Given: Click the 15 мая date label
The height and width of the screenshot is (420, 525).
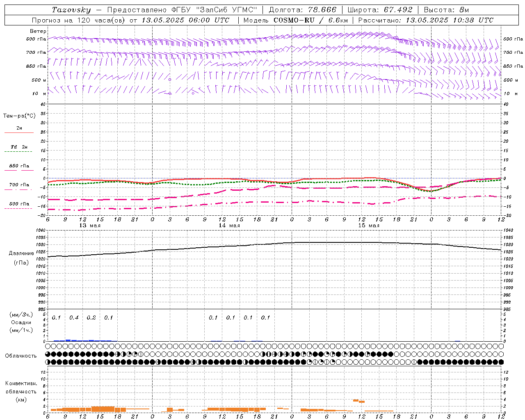Looking at the screenshot, I should tap(368, 226).
